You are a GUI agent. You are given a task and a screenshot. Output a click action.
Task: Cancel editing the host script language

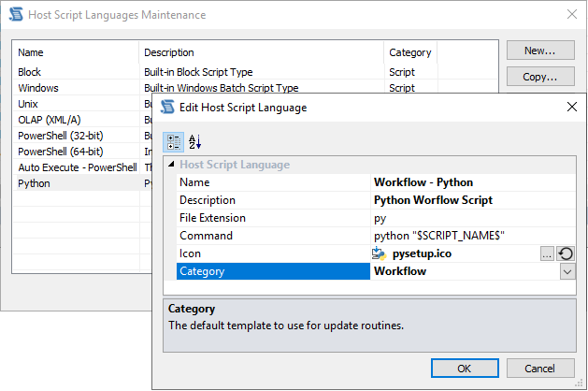pos(547,368)
